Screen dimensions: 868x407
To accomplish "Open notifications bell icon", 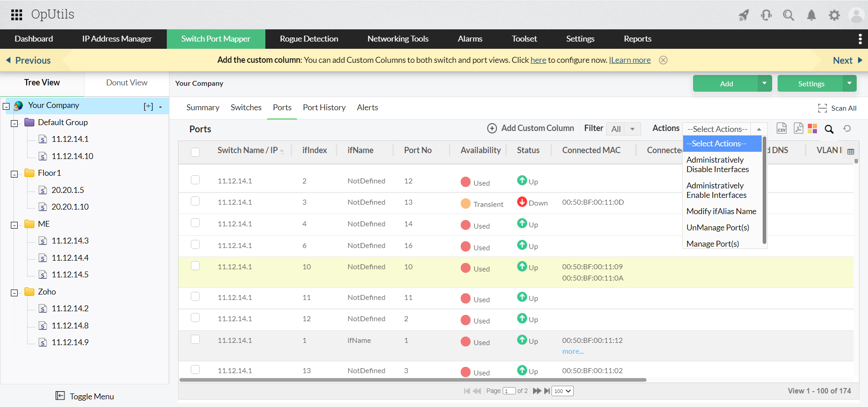I will point(811,15).
